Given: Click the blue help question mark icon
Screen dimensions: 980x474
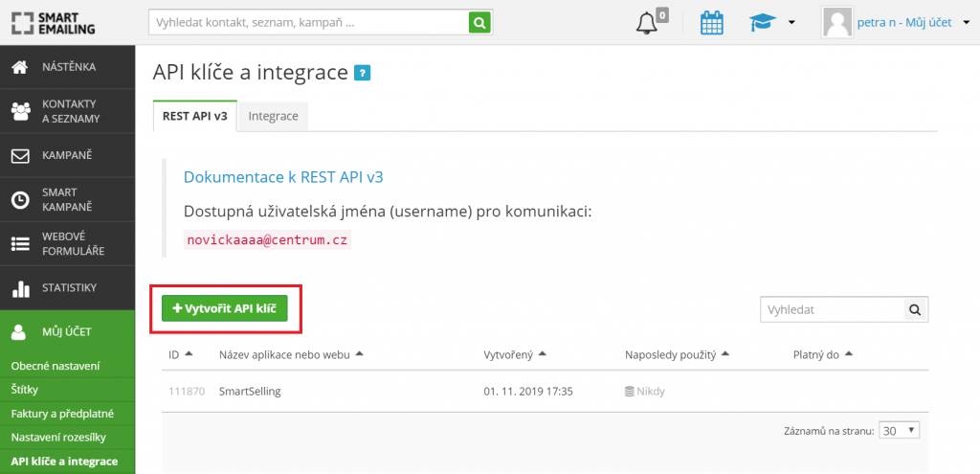Looking at the screenshot, I should (x=362, y=72).
